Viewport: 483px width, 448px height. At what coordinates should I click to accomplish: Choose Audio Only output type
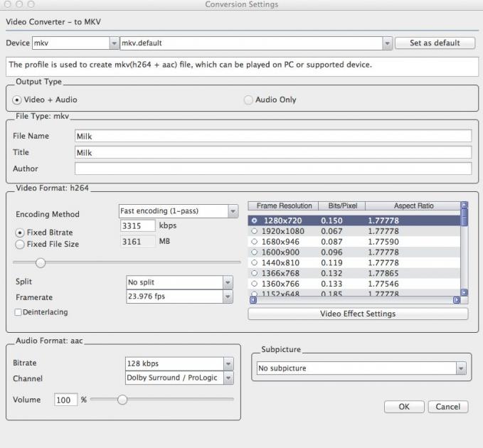(248, 100)
